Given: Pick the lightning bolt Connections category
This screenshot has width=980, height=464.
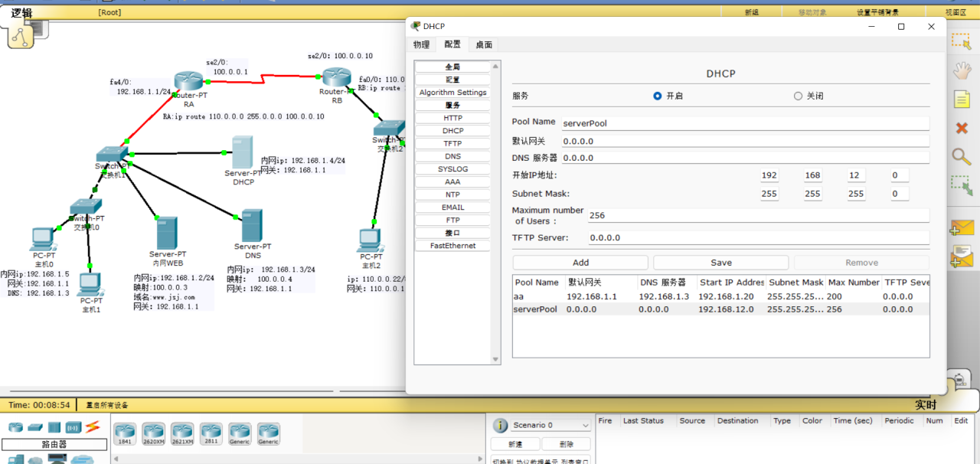Looking at the screenshot, I should 92,426.
